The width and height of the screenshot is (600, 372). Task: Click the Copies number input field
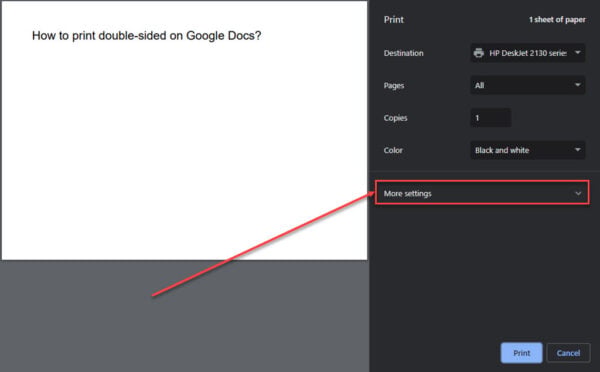click(491, 117)
